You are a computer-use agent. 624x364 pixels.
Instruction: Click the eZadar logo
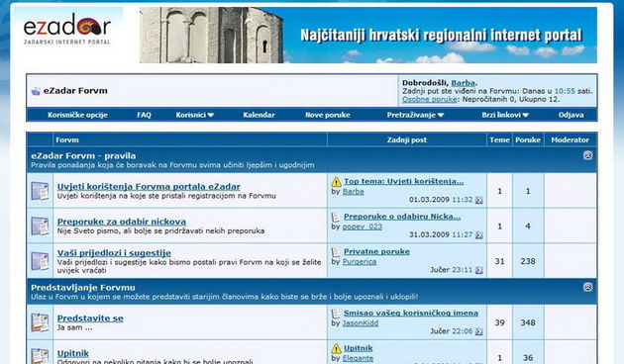pos(67,29)
